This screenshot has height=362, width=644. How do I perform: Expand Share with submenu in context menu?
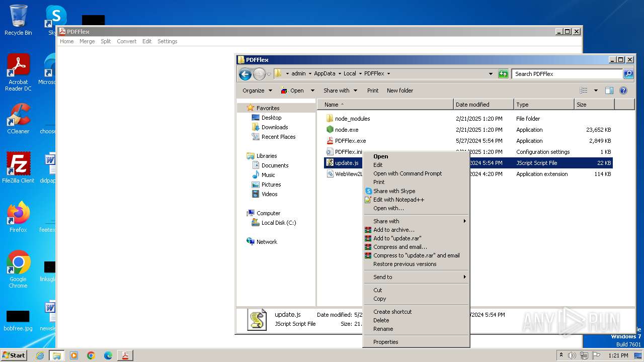tap(416, 221)
